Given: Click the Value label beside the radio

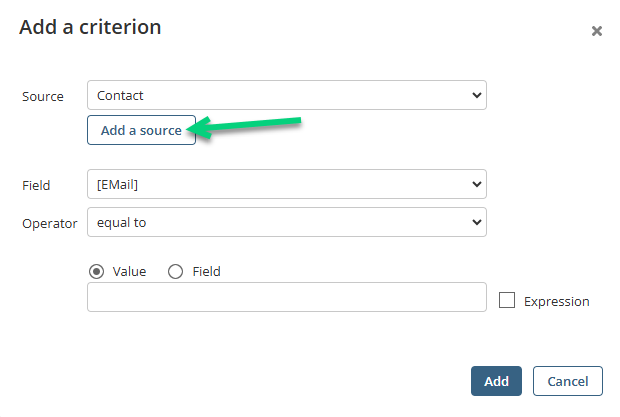Looking at the screenshot, I should click(x=129, y=272).
